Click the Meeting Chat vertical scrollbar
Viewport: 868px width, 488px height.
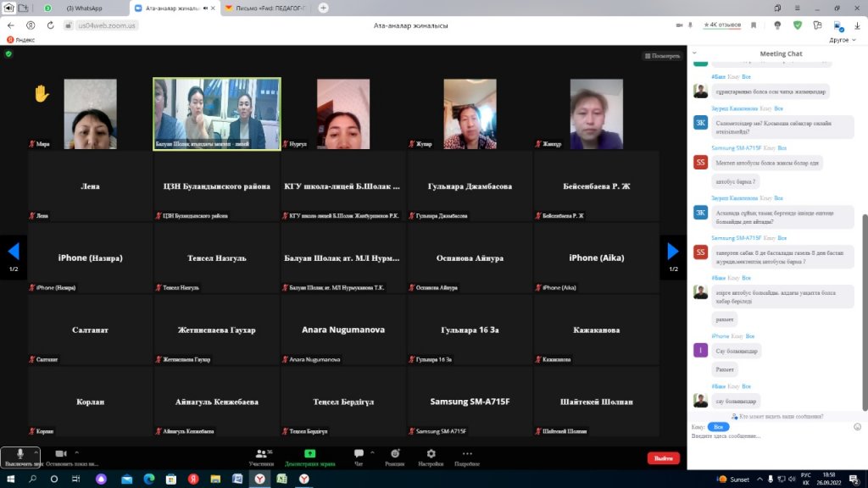(x=864, y=254)
